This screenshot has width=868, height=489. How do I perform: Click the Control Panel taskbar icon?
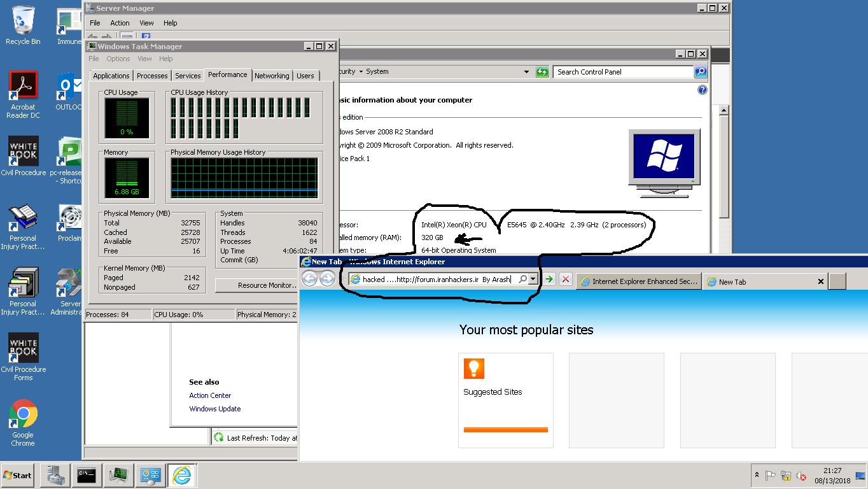[150, 475]
